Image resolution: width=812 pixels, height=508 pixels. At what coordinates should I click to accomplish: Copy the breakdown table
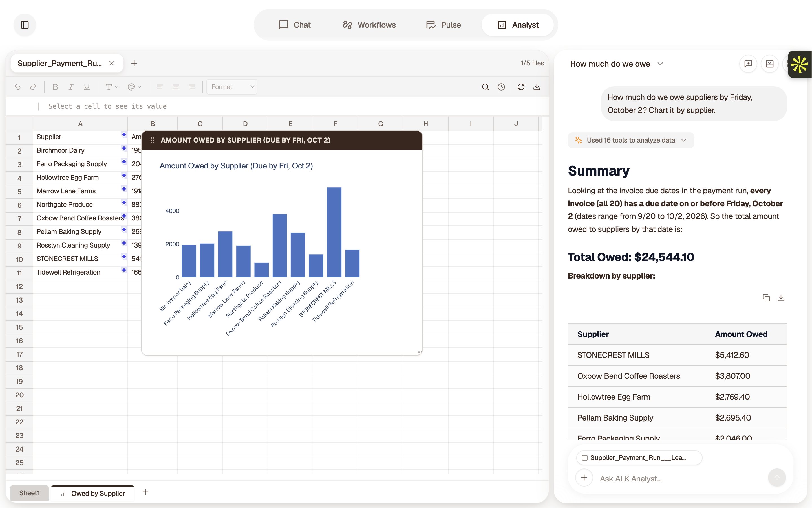766,298
